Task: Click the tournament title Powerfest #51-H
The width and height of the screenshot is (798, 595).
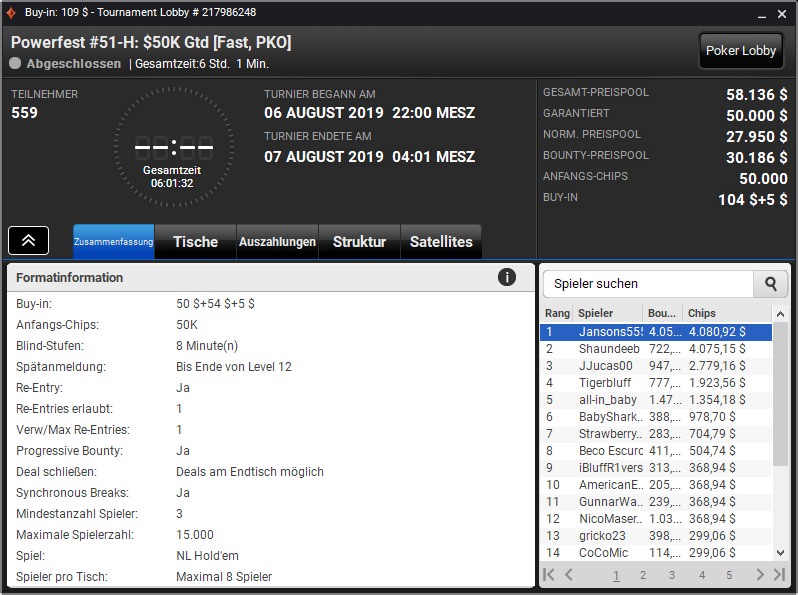Action: pyautogui.click(x=151, y=42)
